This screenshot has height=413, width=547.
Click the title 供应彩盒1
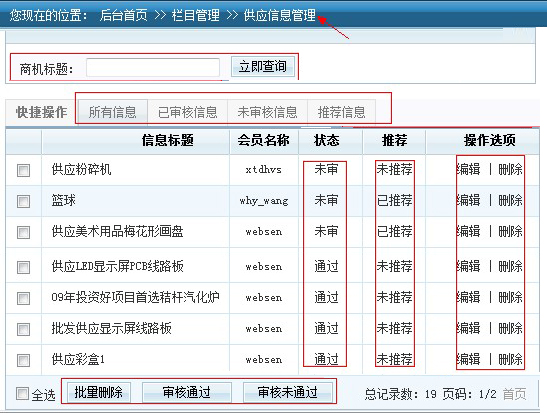pyautogui.click(x=78, y=359)
